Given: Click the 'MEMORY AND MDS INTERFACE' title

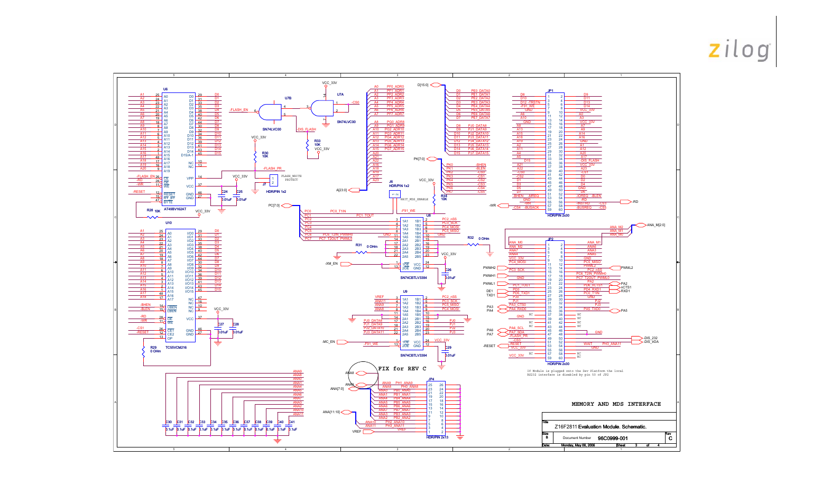Looking at the screenshot, I should point(616,404).
